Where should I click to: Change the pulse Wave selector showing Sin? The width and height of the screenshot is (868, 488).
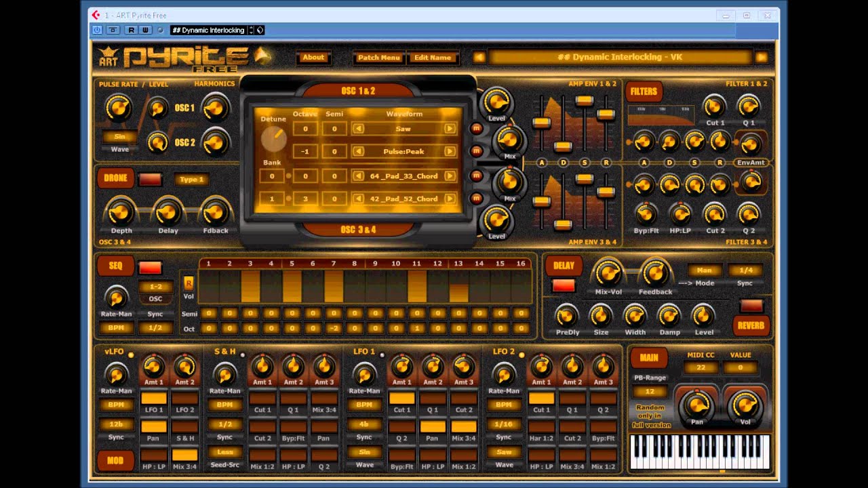119,137
